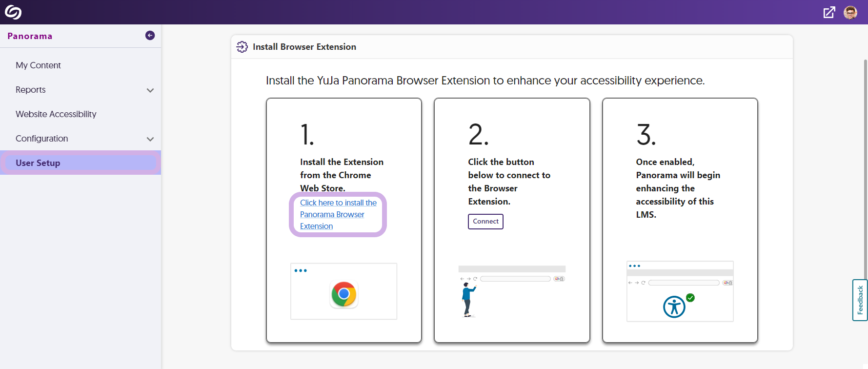This screenshot has width=868, height=369.
Task: Click the Install Browser Extension heading
Action: coord(304,47)
